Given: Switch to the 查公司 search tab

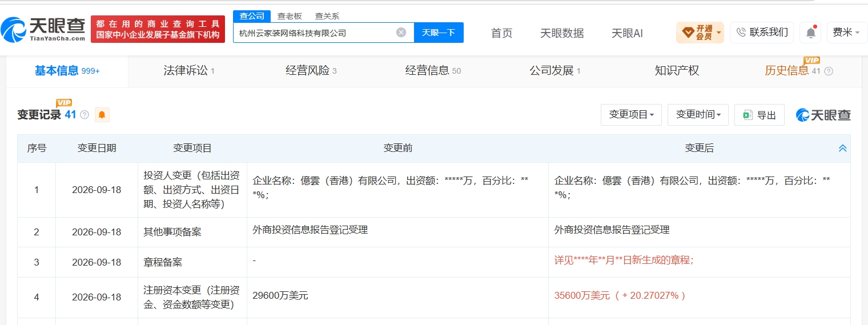Looking at the screenshot, I should tap(252, 16).
